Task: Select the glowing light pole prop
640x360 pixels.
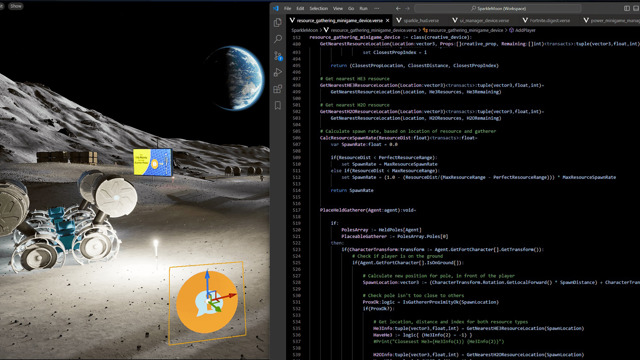Action: point(156,248)
